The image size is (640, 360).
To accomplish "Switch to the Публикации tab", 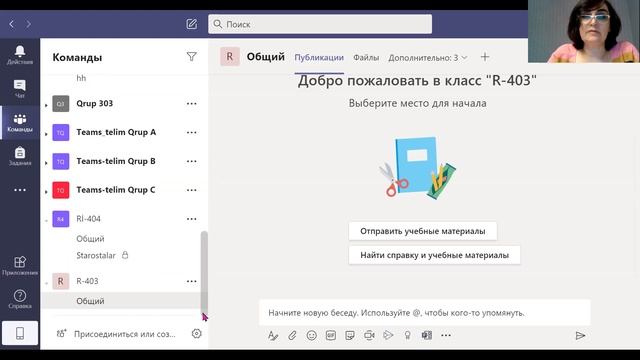I will [319, 58].
